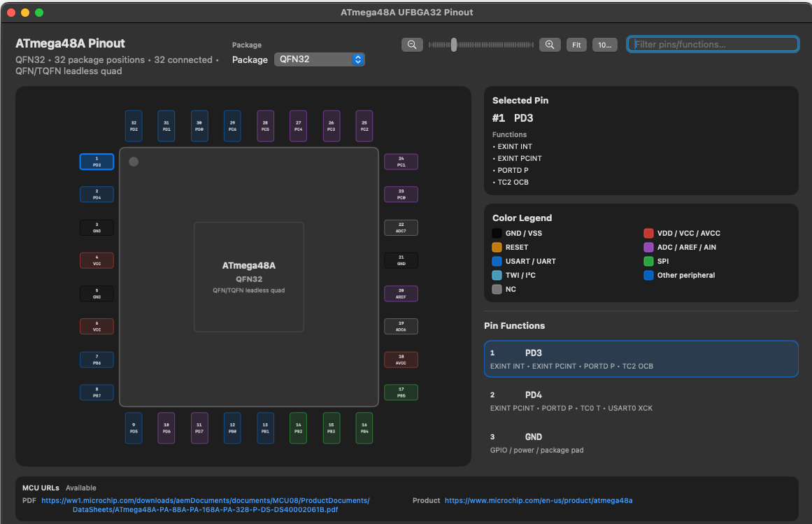Select pin 3 GND on the left side
The width and height of the screenshot is (812, 524).
tap(97, 228)
